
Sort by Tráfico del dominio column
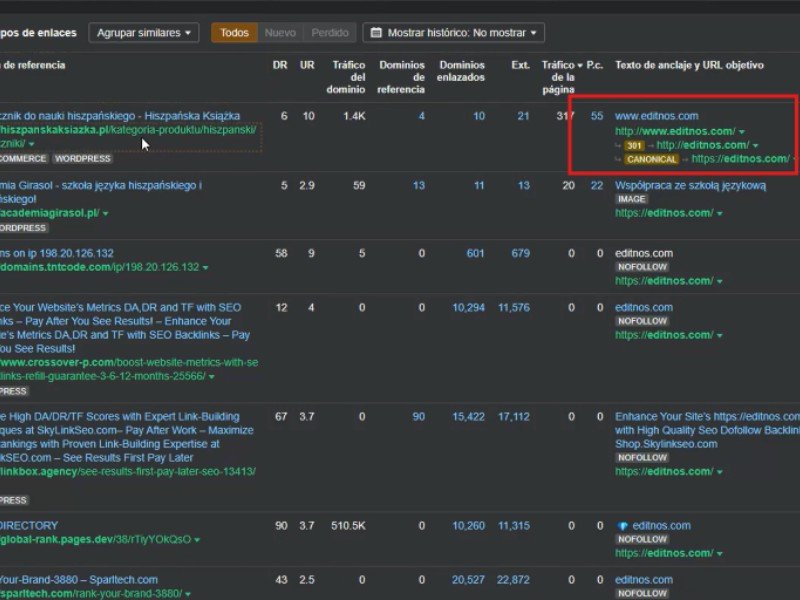click(x=346, y=77)
